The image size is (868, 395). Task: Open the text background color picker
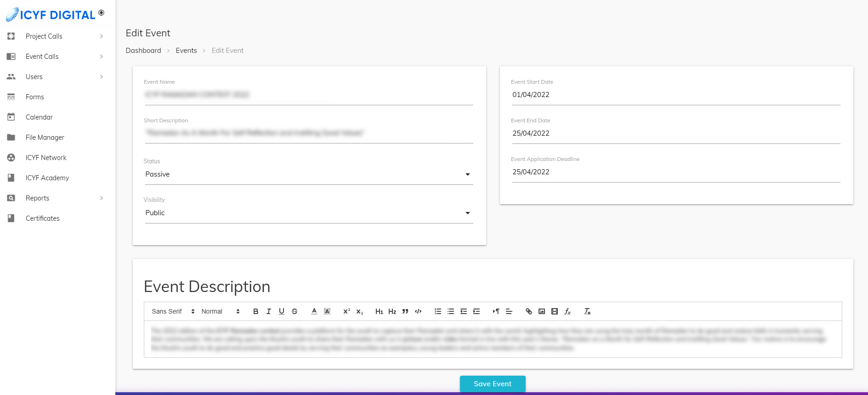327,311
